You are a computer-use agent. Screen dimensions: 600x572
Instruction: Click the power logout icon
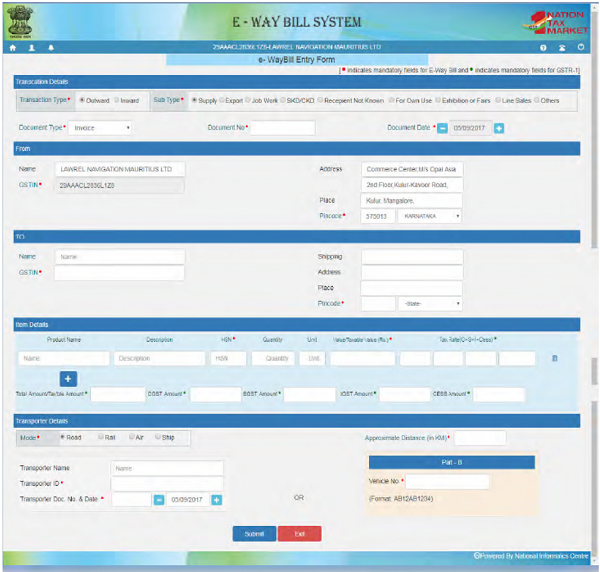click(x=580, y=47)
